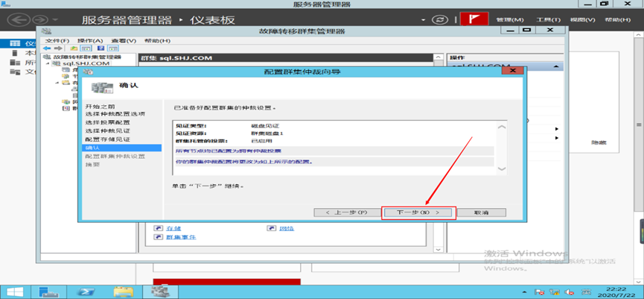Open 工具(T) menu in Server Manager
Screen dimensions: 644x299
coord(548,19)
